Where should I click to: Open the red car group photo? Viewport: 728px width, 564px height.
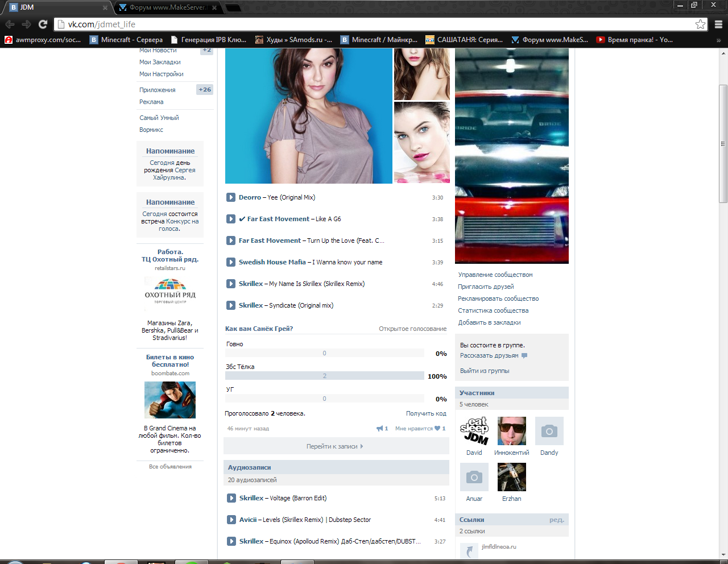pos(512,156)
